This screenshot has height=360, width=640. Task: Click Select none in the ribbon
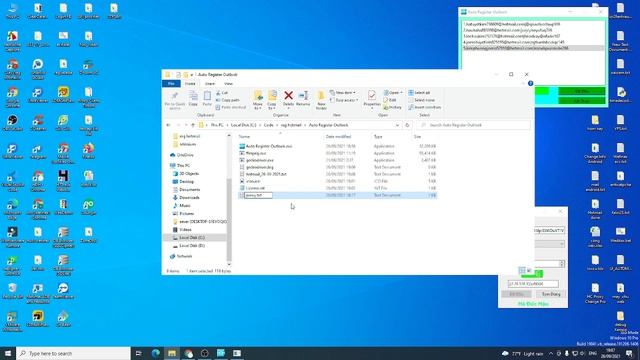[x=421, y=100]
